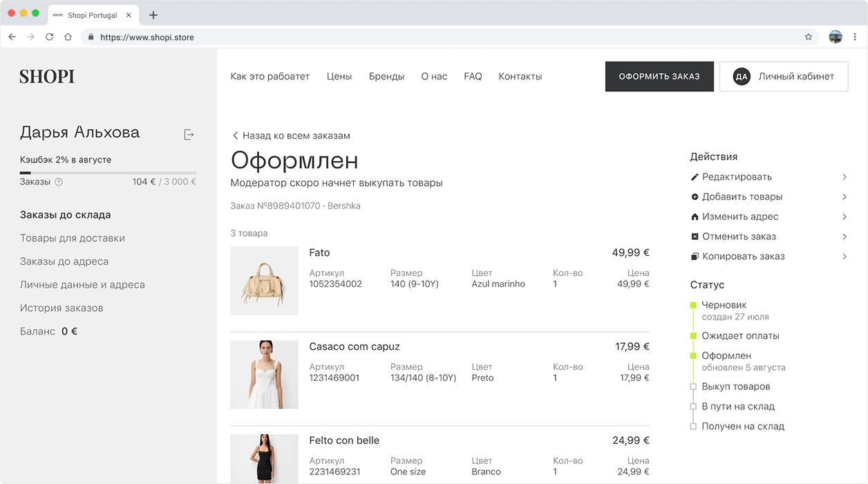Expand the Редактировать action chevron
Image resolution: width=868 pixels, height=484 pixels.
tap(844, 177)
